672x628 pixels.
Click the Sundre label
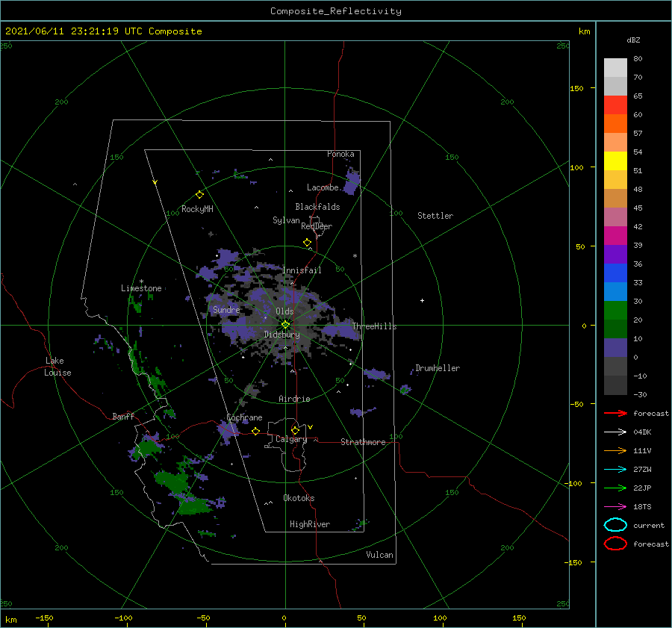(226, 310)
